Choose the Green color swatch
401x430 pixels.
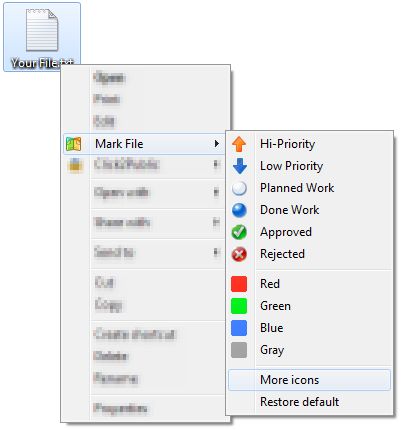point(239,306)
